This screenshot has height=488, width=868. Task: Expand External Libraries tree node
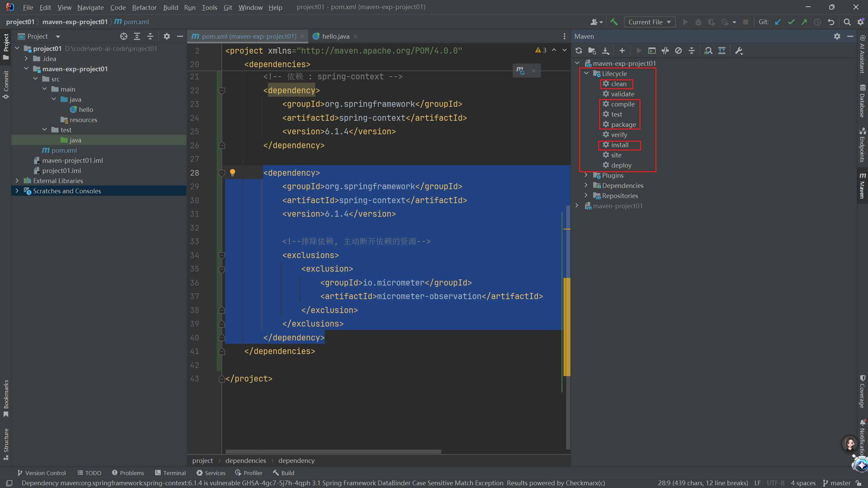point(17,181)
